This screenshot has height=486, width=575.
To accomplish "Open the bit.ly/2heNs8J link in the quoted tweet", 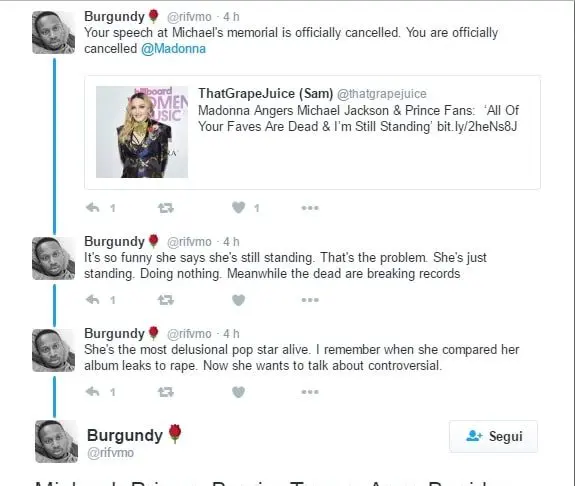I will pyautogui.click(x=477, y=127).
